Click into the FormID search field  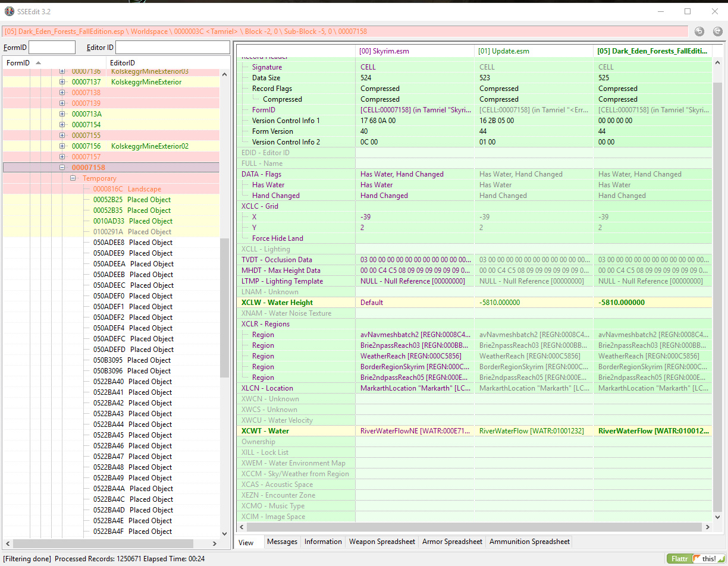tap(52, 48)
